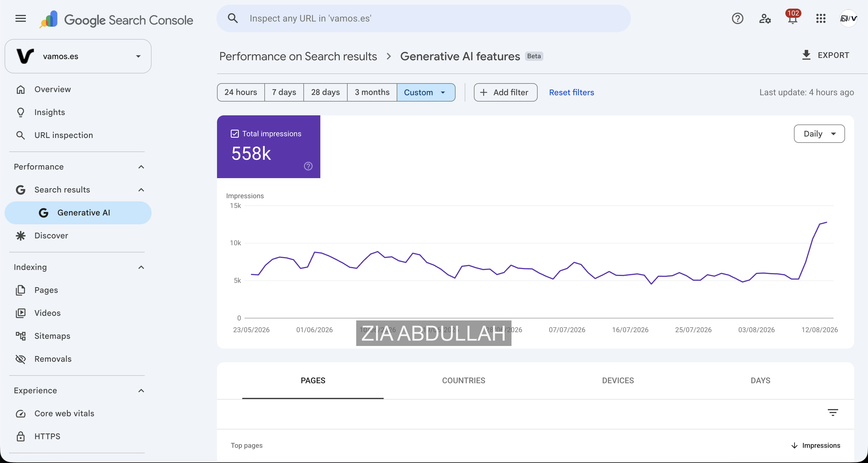This screenshot has width=868, height=463.
Task: Open the account avatar menu
Action: tap(848, 19)
